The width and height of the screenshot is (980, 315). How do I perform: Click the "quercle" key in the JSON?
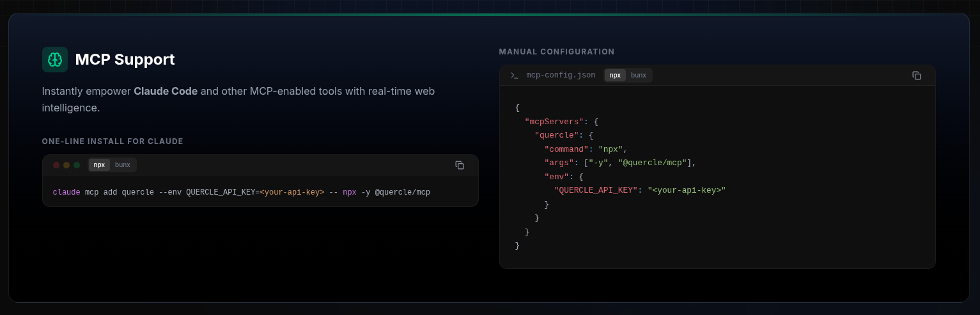(557, 136)
